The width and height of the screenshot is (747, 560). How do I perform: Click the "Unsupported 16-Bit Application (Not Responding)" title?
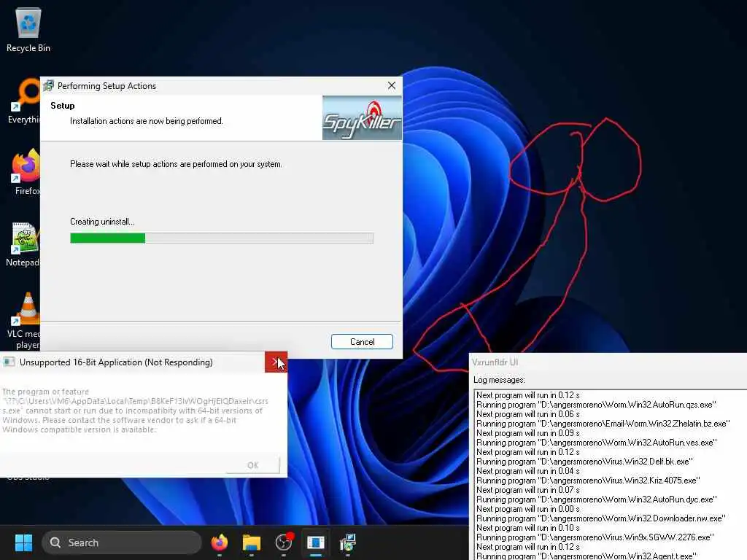pyautogui.click(x=116, y=362)
